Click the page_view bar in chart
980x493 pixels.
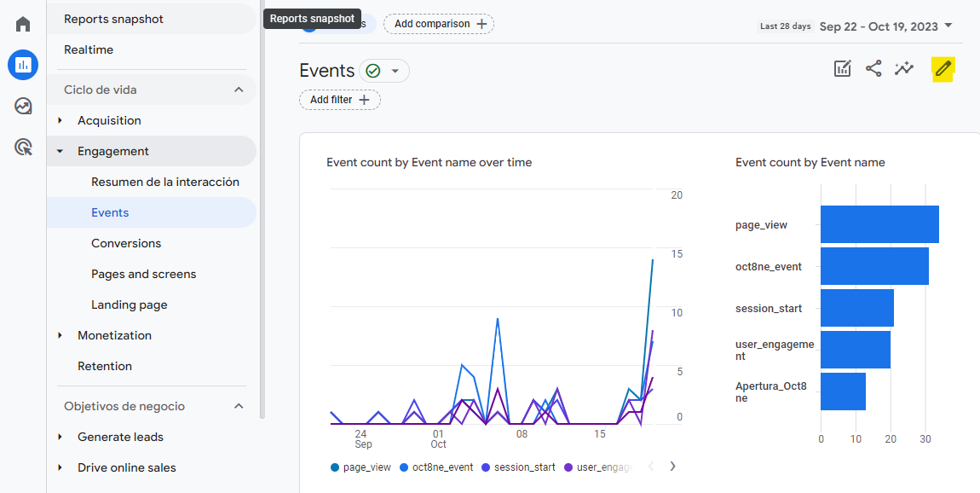(x=879, y=224)
